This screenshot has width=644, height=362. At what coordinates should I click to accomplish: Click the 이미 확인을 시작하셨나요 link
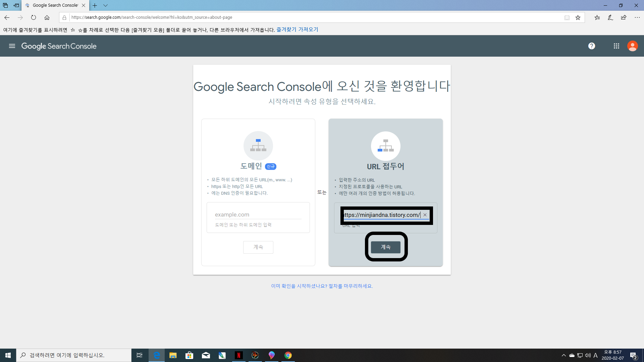click(x=322, y=286)
